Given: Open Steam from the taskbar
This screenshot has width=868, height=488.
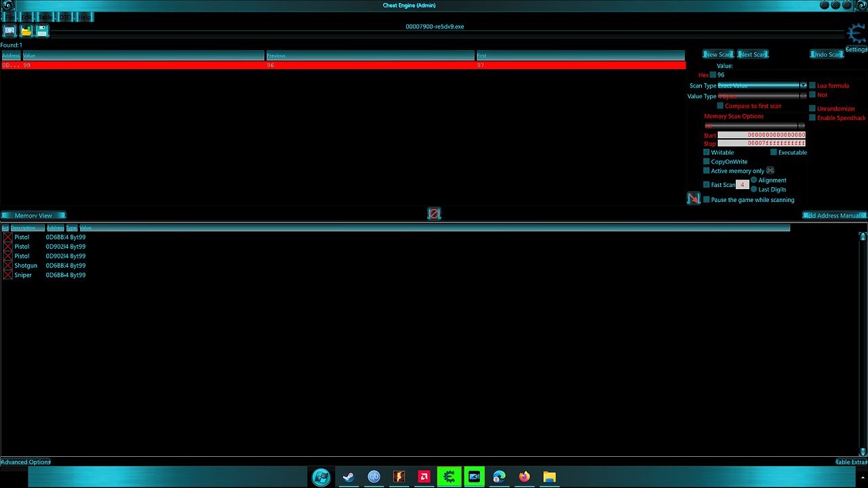Looking at the screenshot, I should tap(349, 477).
